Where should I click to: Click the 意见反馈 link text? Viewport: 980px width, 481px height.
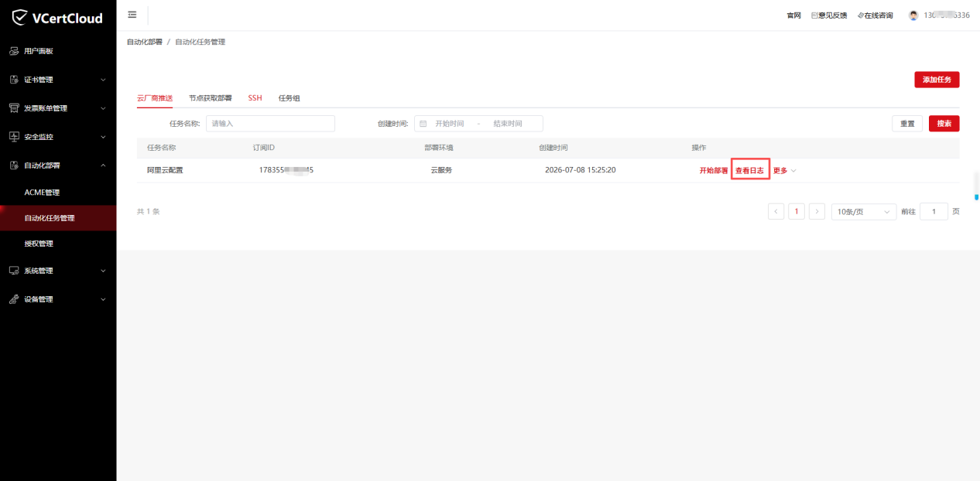tap(833, 15)
